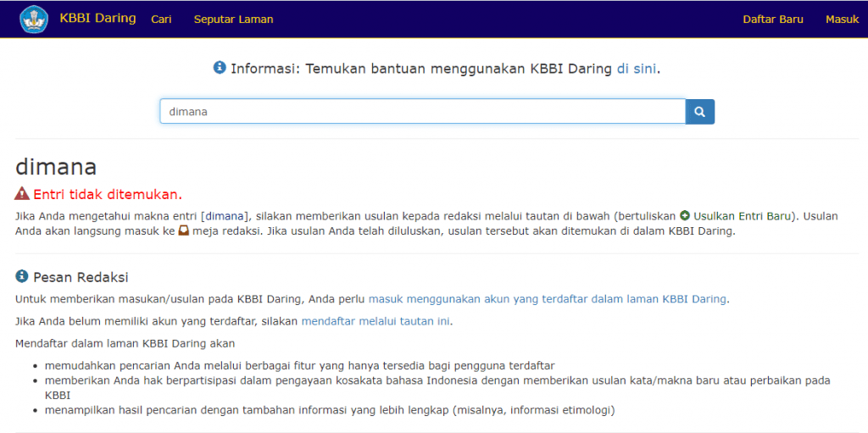Click 'Mendaftar dalam laman KBBI Daring akan' text
Viewport: 868px width, 433px height.
tap(125, 343)
